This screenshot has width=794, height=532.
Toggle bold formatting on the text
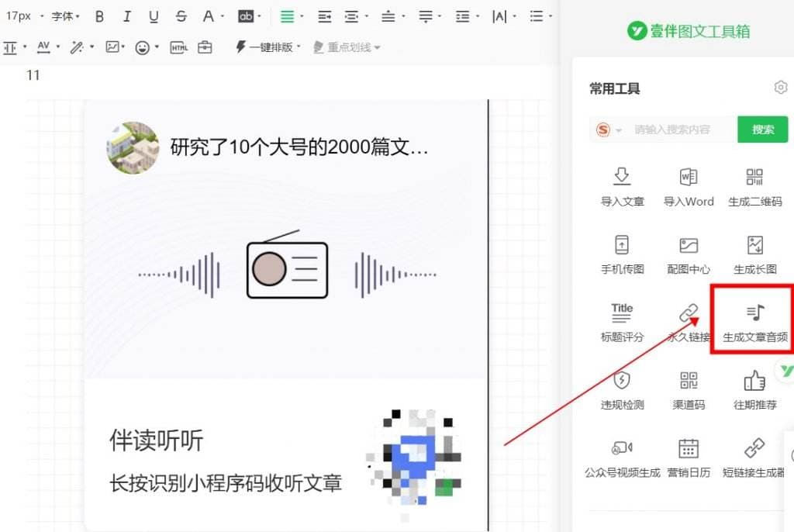tap(99, 16)
